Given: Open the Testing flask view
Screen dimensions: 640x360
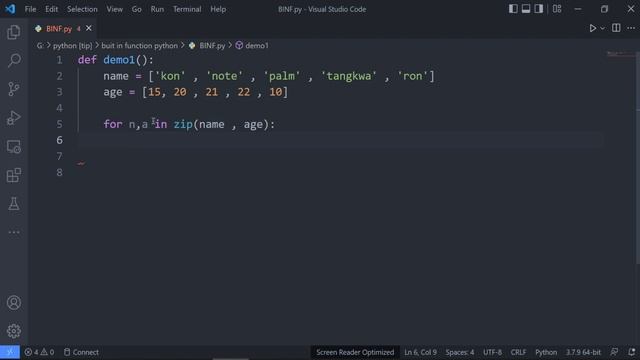Looking at the screenshot, I should (x=13, y=204).
